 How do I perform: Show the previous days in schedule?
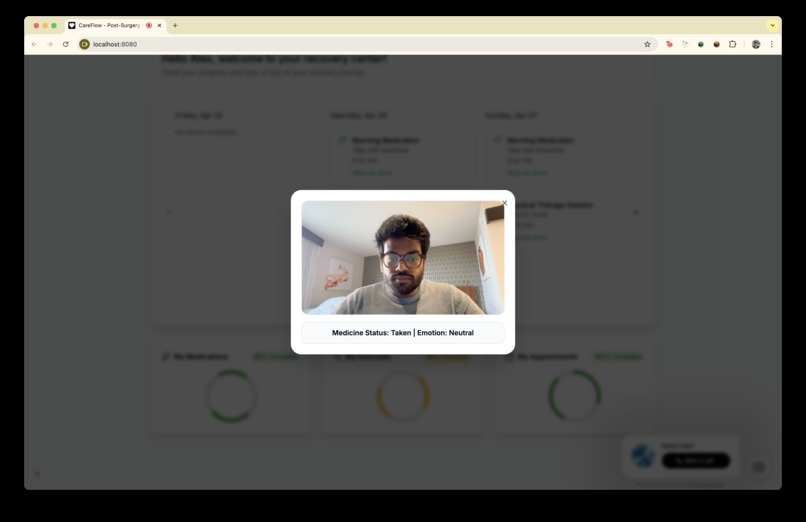coord(170,212)
